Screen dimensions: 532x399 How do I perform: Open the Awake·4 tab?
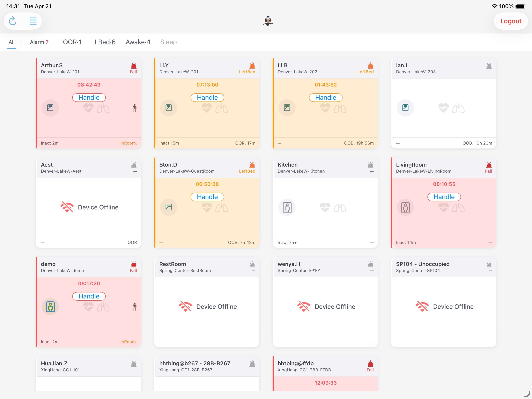pyautogui.click(x=138, y=42)
